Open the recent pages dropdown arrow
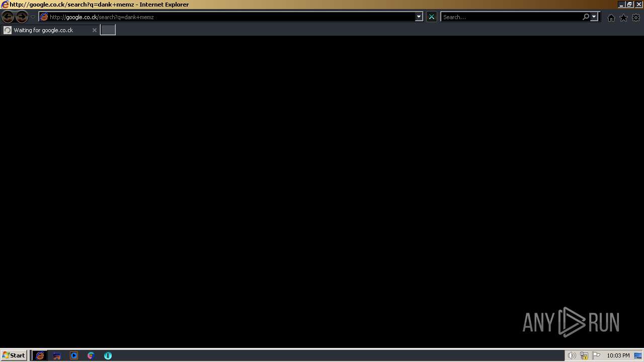 pos(33,17)
